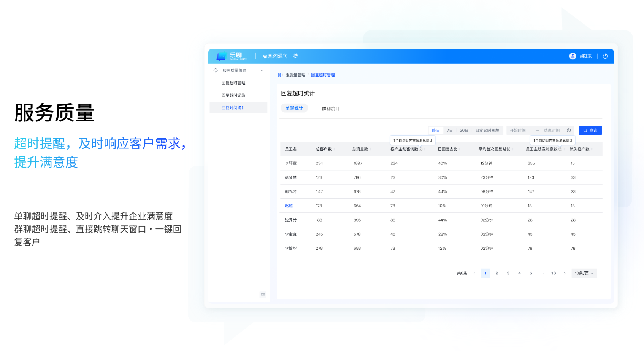Click the 1897 total messages cell
This screenshot has height=351, width=644.
click(358, 163)
